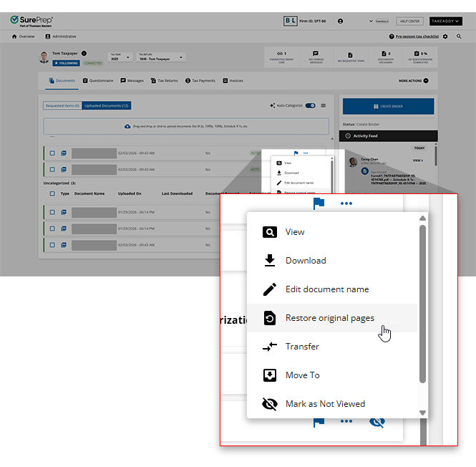
Task: Choose View in the magnified menu
Action: point(332,233)
